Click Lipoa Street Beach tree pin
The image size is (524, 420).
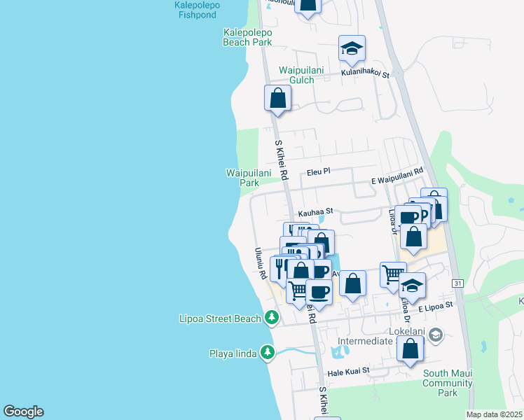tap(272, 318)
